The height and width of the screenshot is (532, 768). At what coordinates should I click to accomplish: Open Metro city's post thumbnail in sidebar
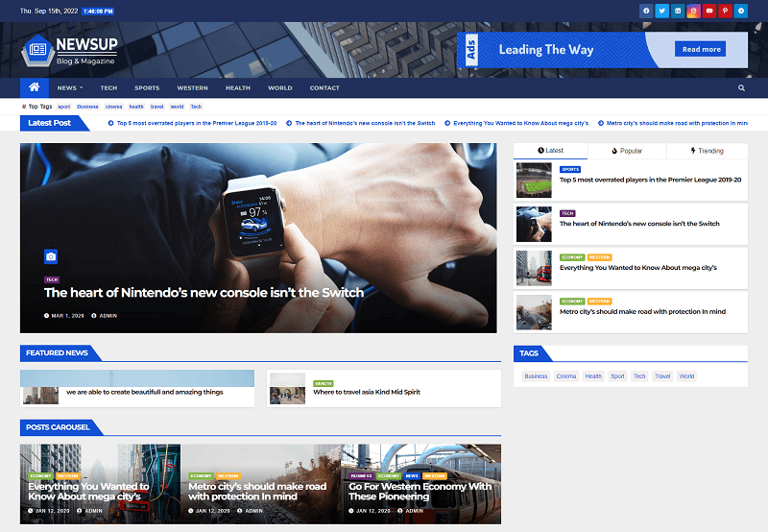pyautogui.click(x=534, y=312)
